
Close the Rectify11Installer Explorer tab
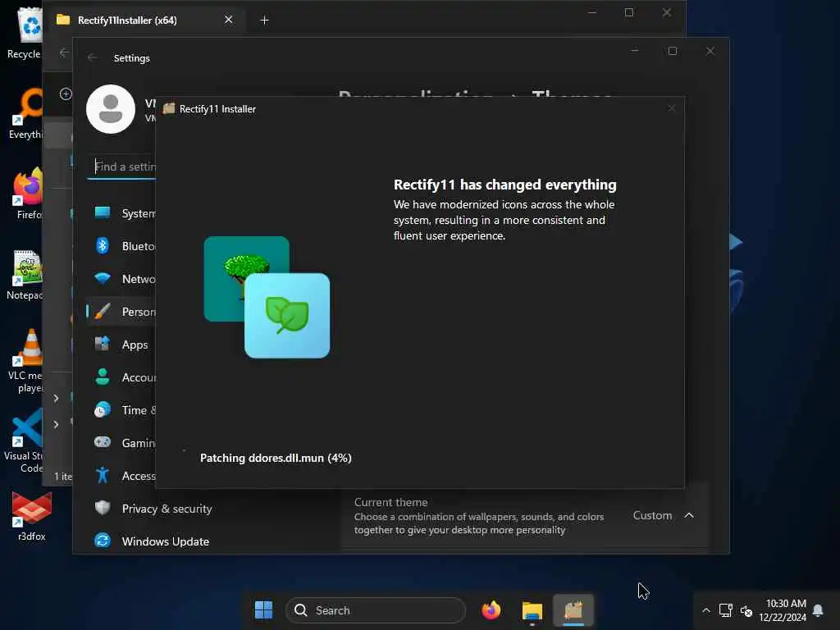228,20
